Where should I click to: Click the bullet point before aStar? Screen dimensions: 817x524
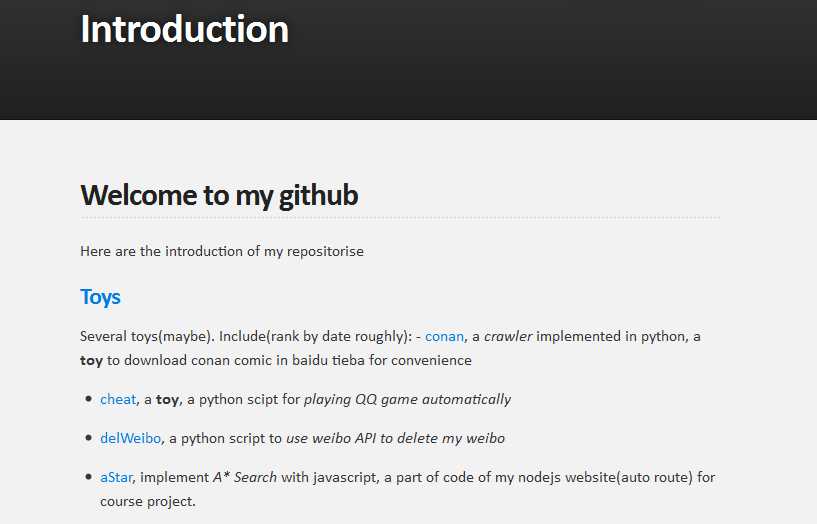point(88,478)
